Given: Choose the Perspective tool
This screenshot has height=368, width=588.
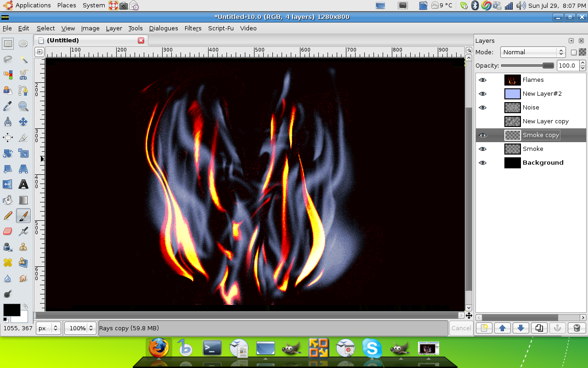Looking at the screenshot, I should [23, 169].
